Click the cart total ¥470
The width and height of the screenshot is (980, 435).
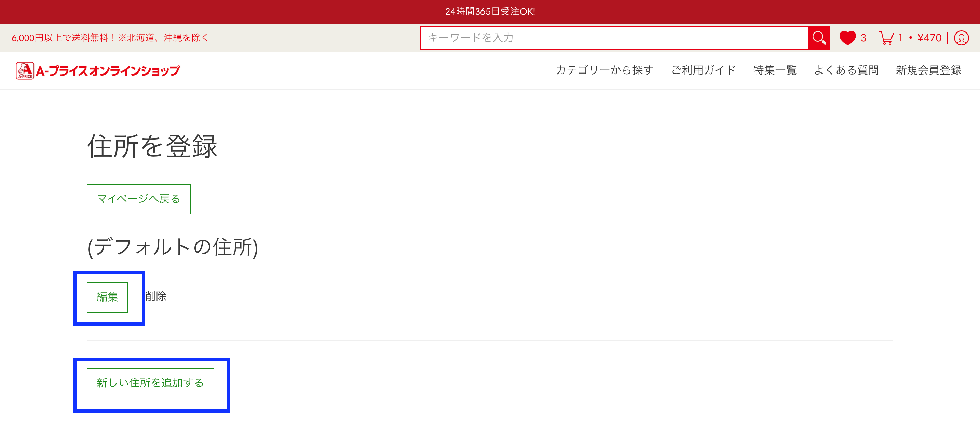pyautogui.click(x=929, y=38)
